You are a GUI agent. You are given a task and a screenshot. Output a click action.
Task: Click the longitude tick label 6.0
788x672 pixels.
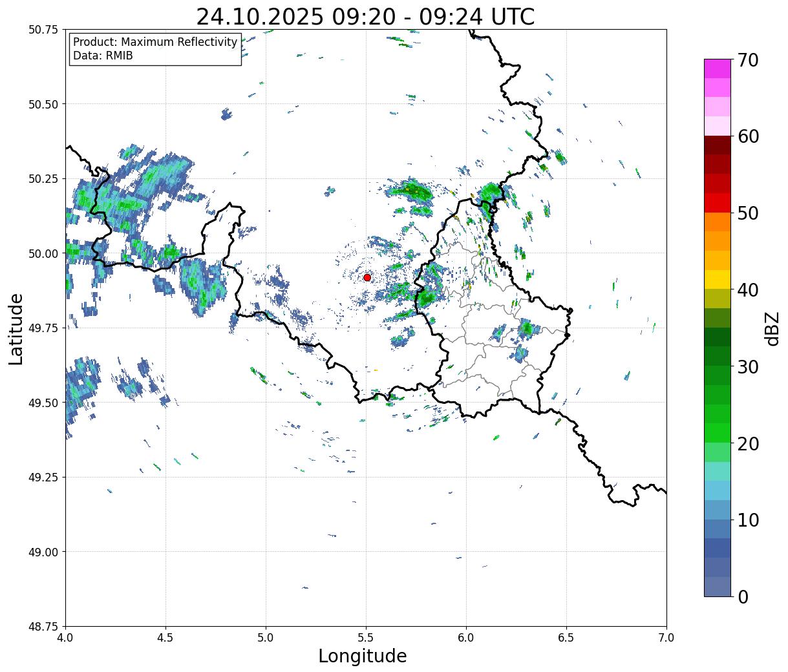466,638
